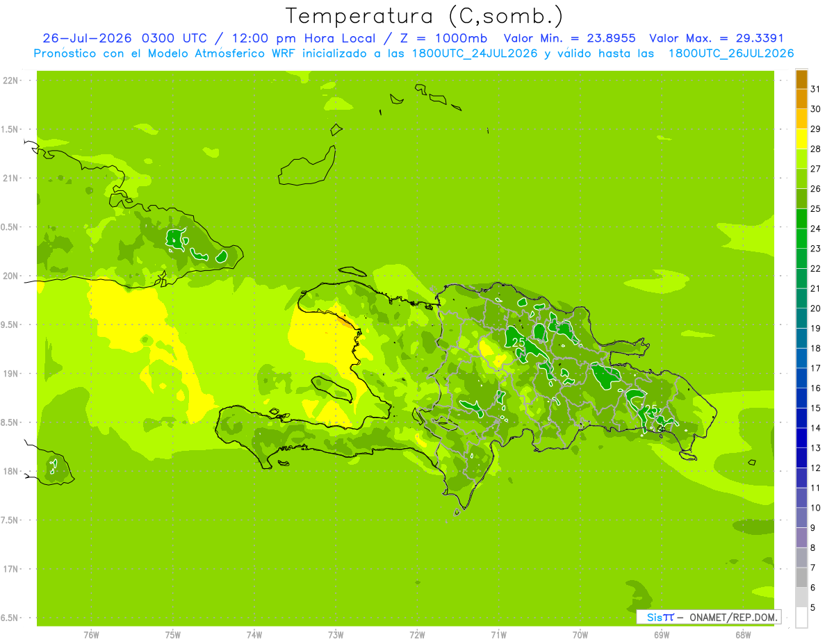The image size is (834, 644).
Task: Click the 1800UTC_24JUL2026 initialization time text
Action: tap(475, 53)
